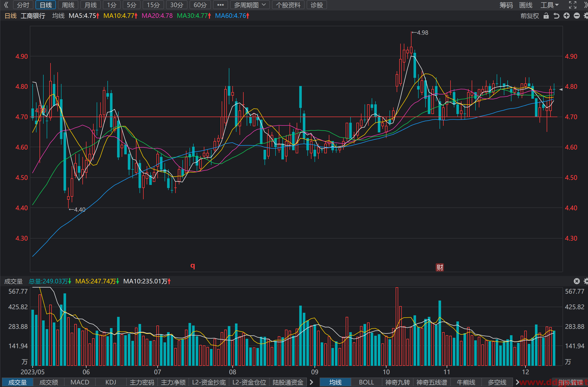
Task: Click 均线 label in chart header
Action: pos(58,16)
